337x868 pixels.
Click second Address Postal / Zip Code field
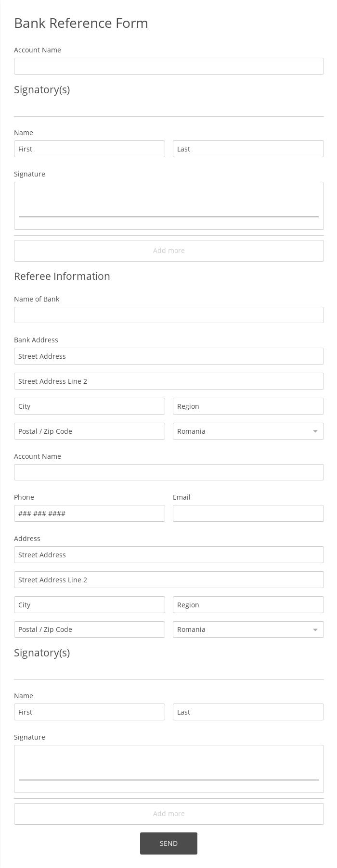pos(90,629)
